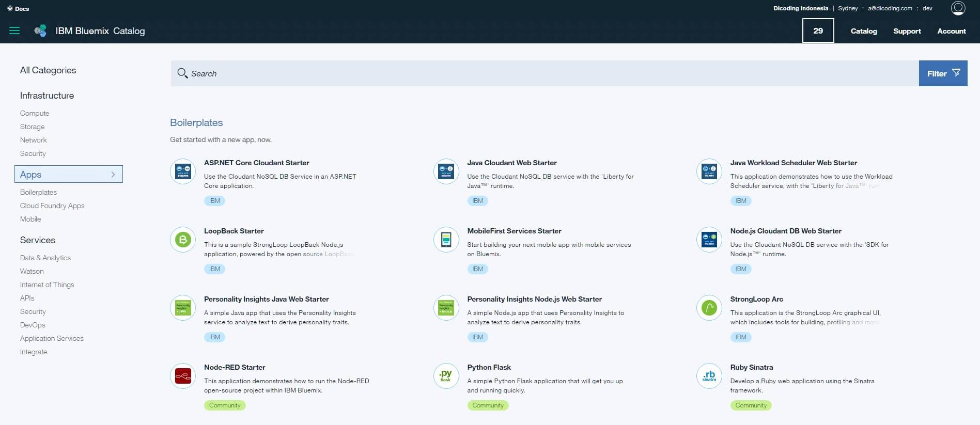980x425 pixels.
Task: Click Community tag under Node-RED Starter
Action: tap(225, 405)
